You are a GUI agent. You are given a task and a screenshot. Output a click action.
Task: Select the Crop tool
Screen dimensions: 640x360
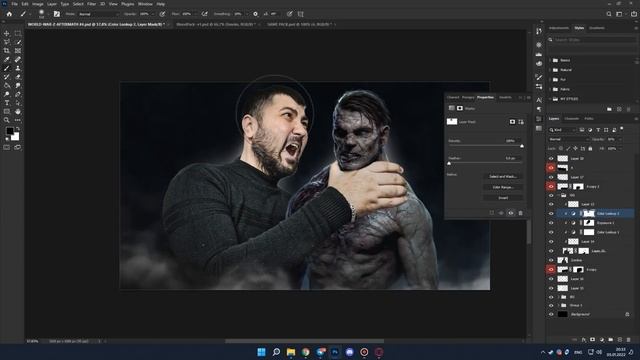click(7, 51)
